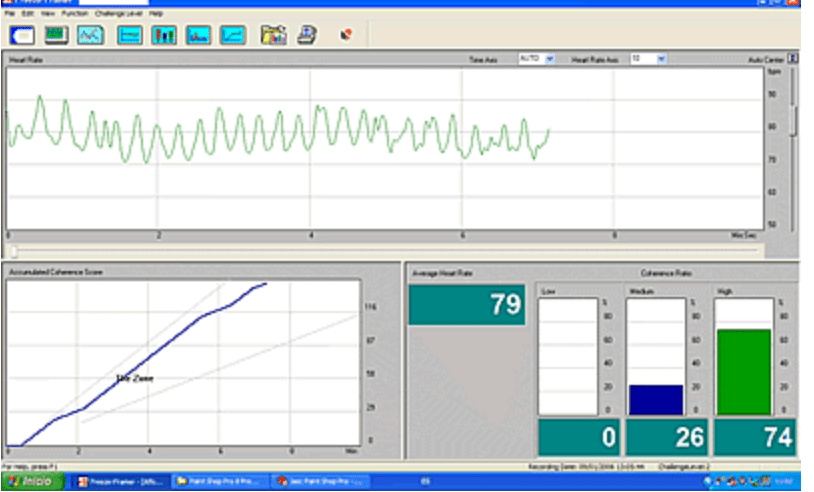814x492 pixels.
Task: Open the Function menu
Action: coord(74,14)
